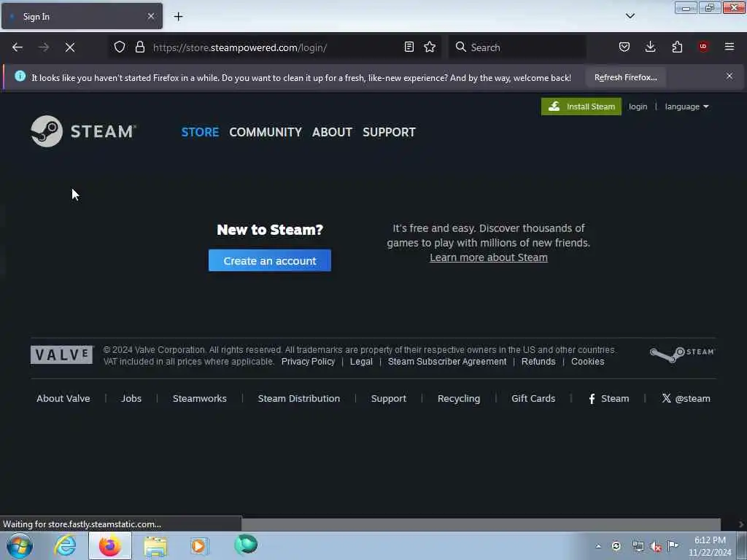The image size is (747, 560).
Task: Open the Facebook Steam link
Action: (609, 399)
